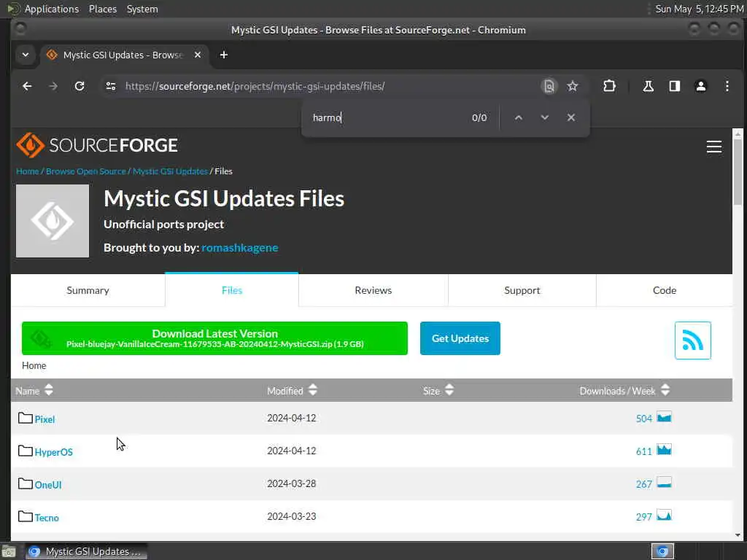Click the forward navigation arrow
Screen dimensions: 747x560
(53, 86)
